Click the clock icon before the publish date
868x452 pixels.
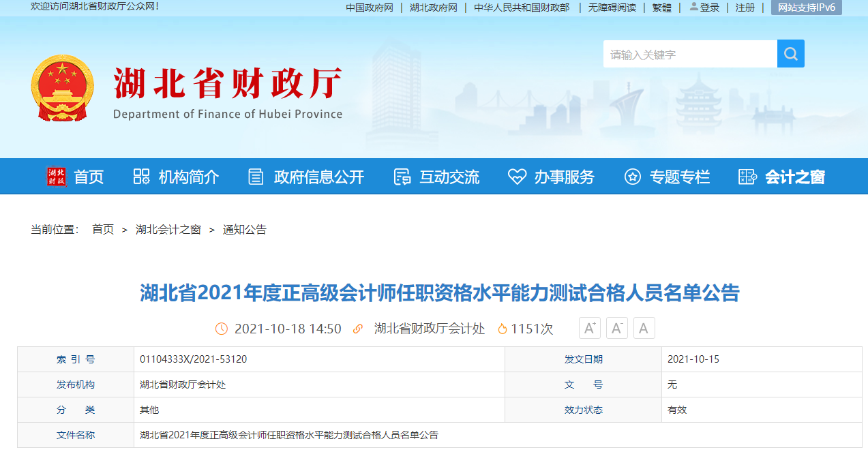(222, 328)
